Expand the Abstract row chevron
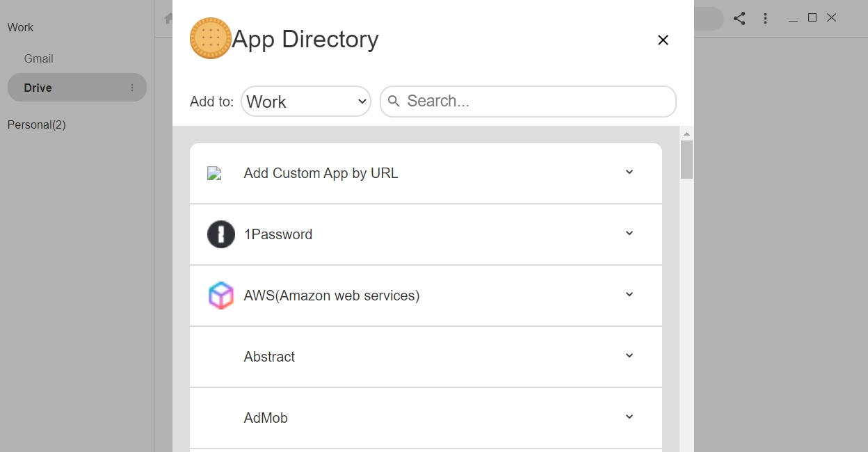Viewport: 868px width, 452px height. click(629, 356)
